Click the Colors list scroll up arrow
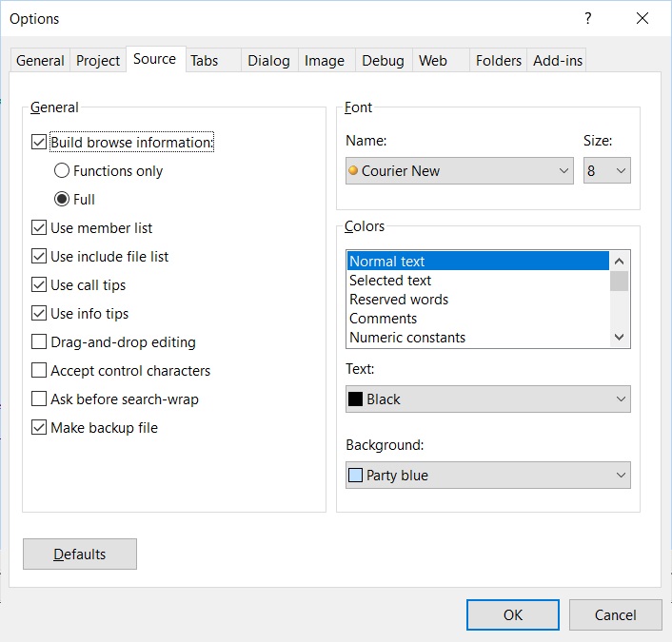672x642 pixels. [x=619, y=261]
